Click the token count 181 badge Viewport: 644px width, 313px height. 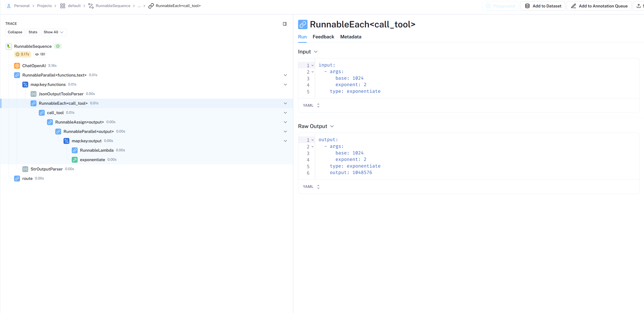40,54
